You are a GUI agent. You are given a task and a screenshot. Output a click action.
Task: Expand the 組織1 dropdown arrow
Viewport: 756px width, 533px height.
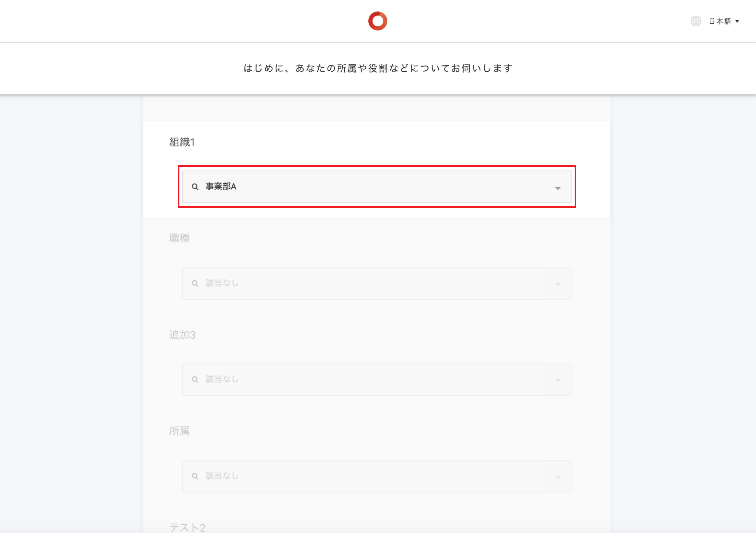558,188
